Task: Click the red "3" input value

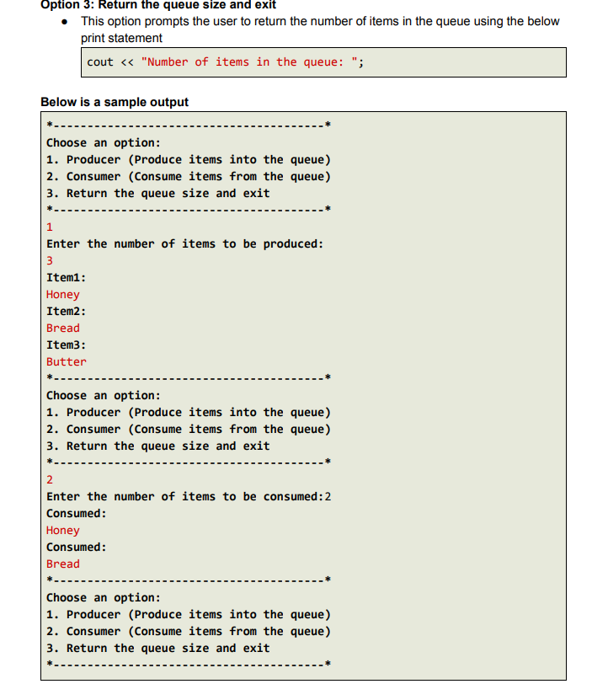Action: (x=50, y=261)
